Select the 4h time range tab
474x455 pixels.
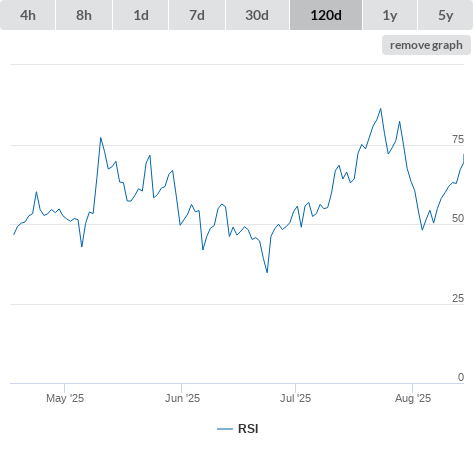coord(28,15)
